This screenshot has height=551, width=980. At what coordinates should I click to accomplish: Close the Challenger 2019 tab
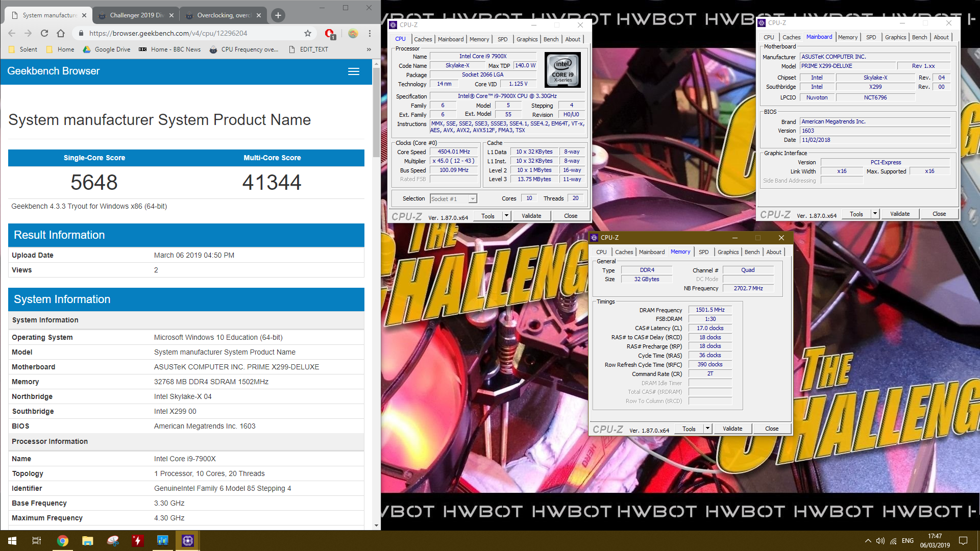click(x=171, y=15)
